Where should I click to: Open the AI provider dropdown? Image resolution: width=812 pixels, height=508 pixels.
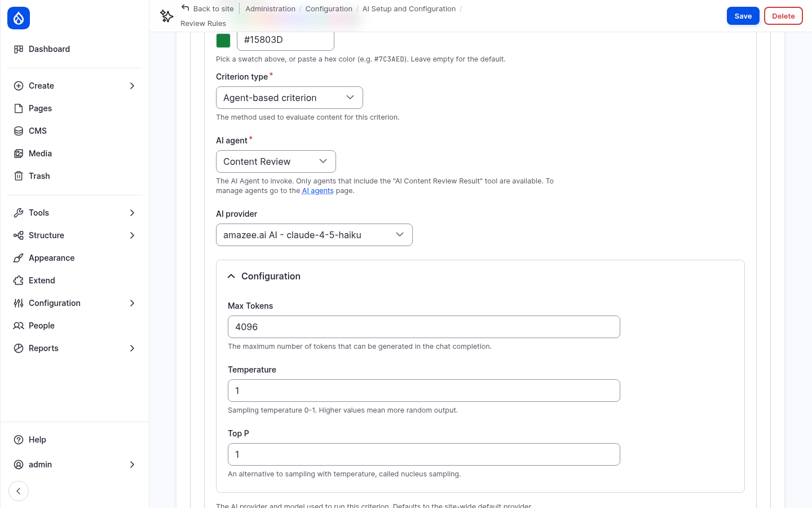tap(314, 235)
